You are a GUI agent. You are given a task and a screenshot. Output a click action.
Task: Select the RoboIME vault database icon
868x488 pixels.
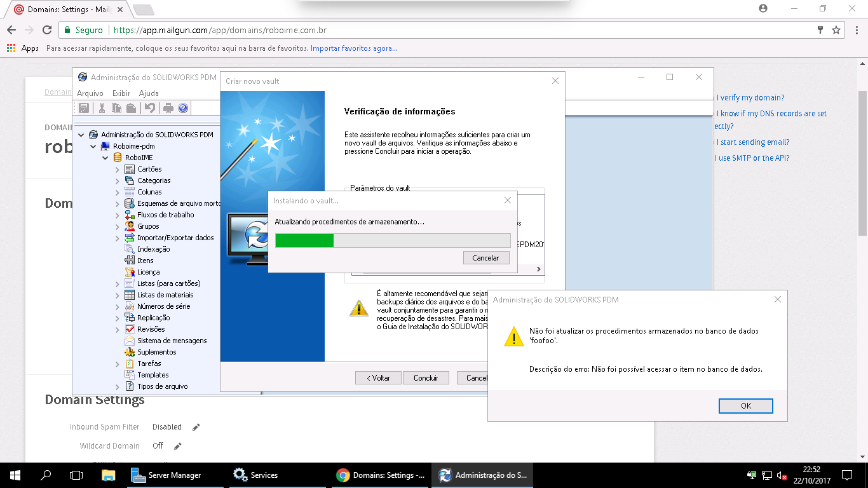pos(118,158)
